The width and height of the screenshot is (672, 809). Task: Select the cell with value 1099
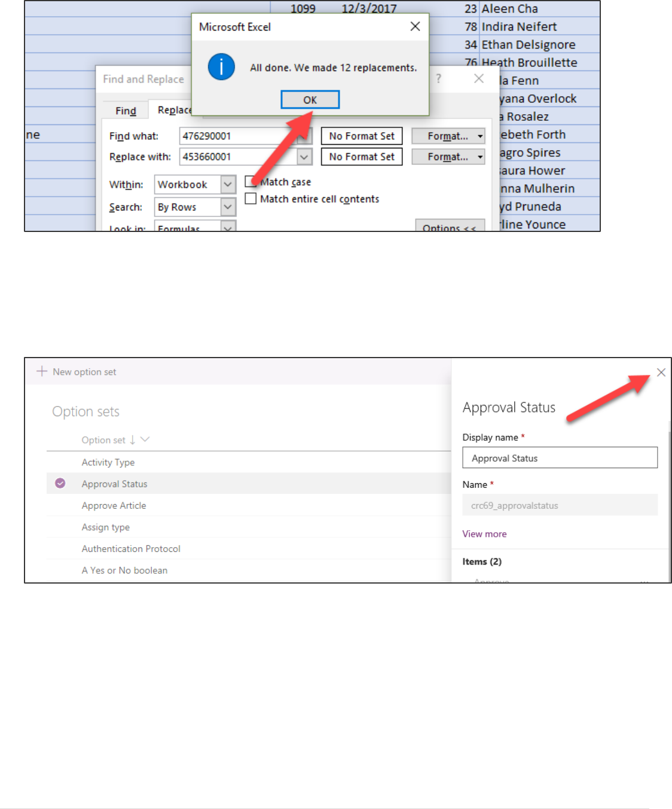click(303, 9)
